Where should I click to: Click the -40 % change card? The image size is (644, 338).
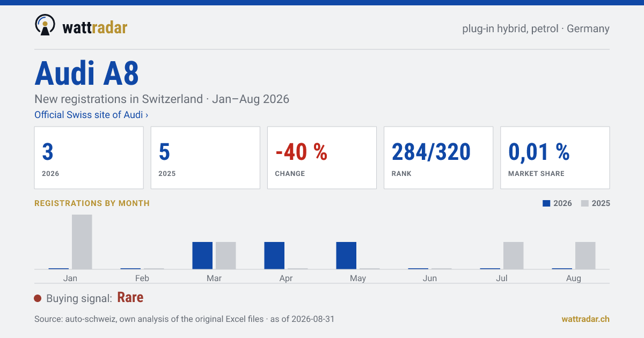click(x=322, y=158)
